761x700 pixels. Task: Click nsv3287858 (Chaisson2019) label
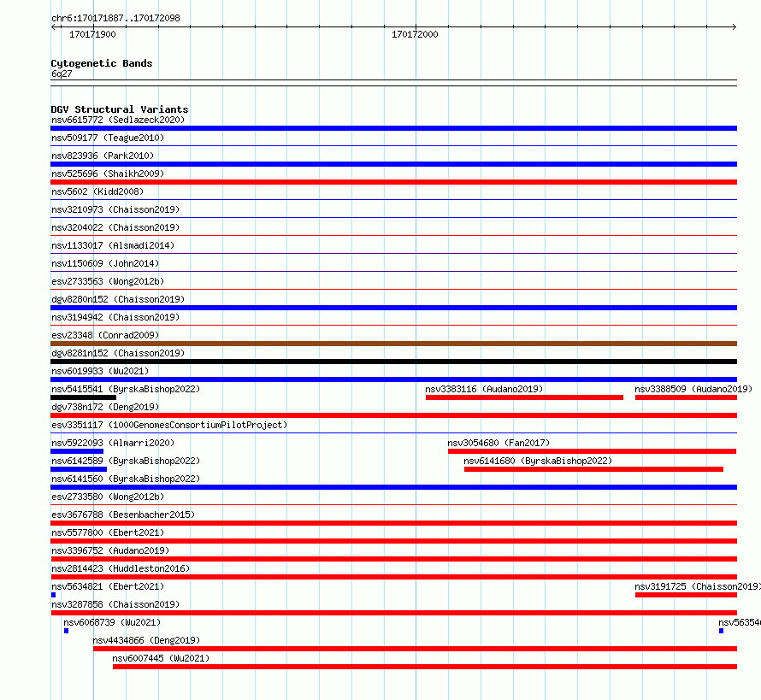(115, 604)
